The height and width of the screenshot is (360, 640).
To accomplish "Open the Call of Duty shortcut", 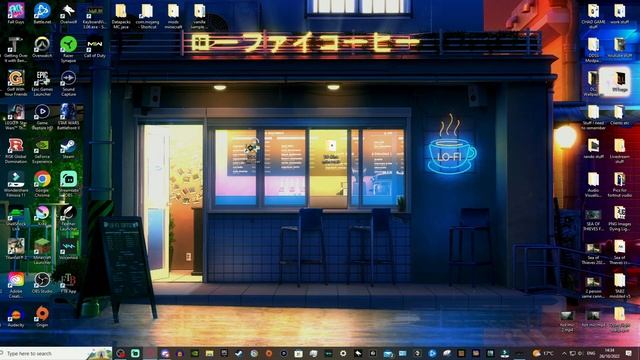I will 94,47.
